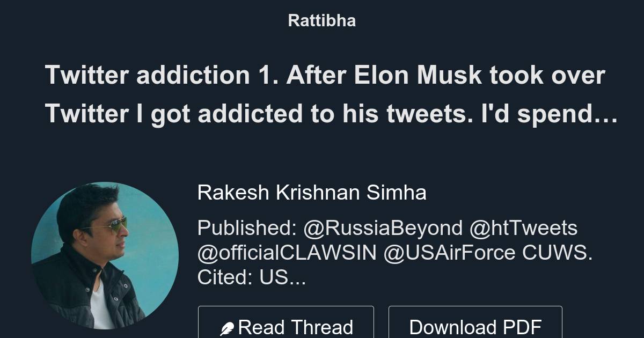The image size is (644, 338).
Task: Click the truncated 'Cited: US...' text to expand
Action: click(251, 277)
